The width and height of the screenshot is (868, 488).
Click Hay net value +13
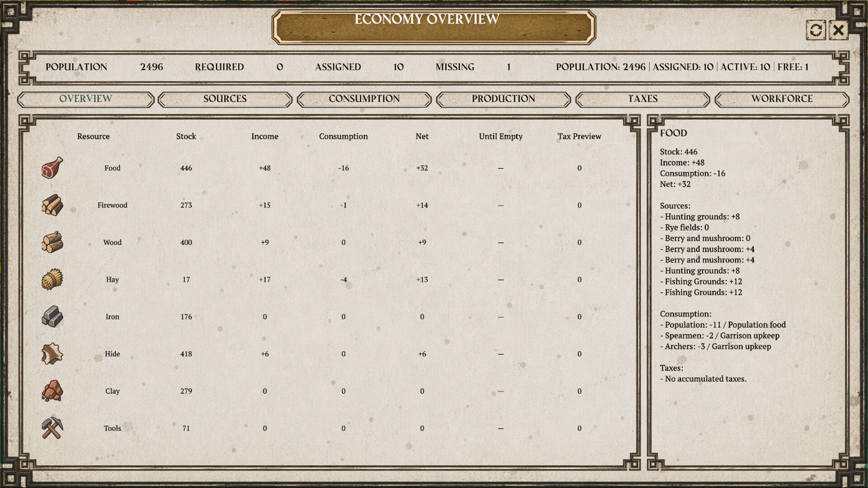tap(422, 280)
